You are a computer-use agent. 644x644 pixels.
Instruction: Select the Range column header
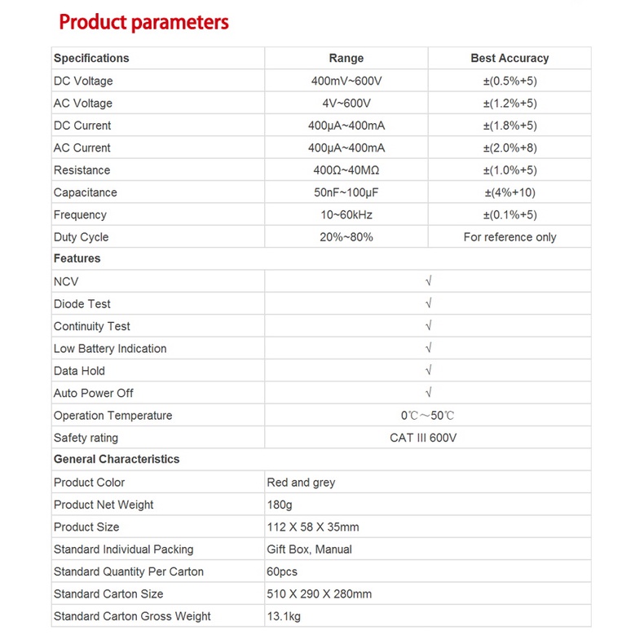346,58
